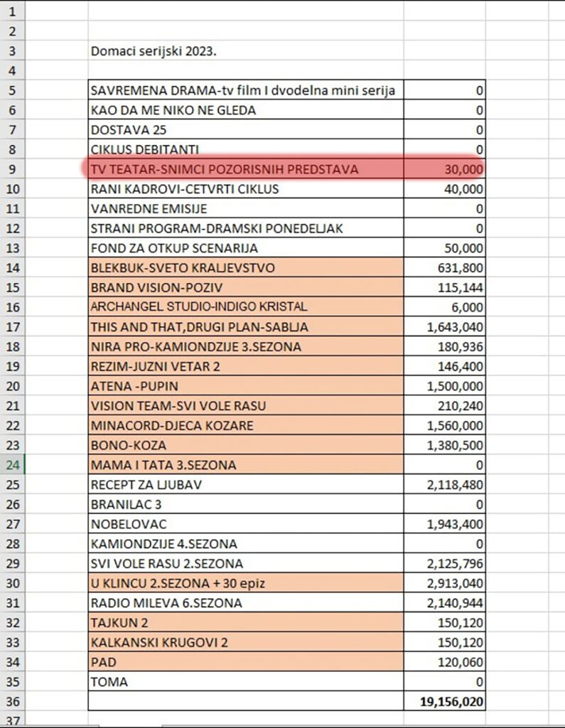Screen dimensions: 565x728
Task: Select row header 9
Action: [x=13, y=169]
